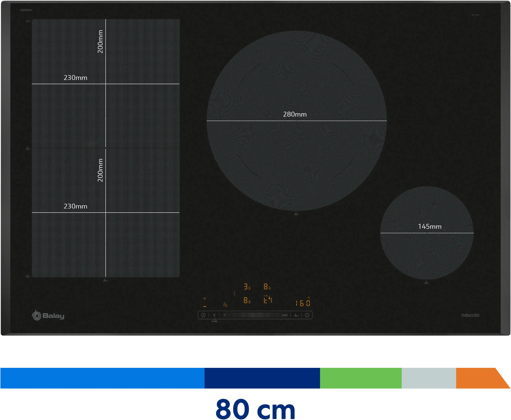Tap the pan symbol below the 280mm zone
The width and height of the screenshot is (511, 420).
(x=296, y=214)
